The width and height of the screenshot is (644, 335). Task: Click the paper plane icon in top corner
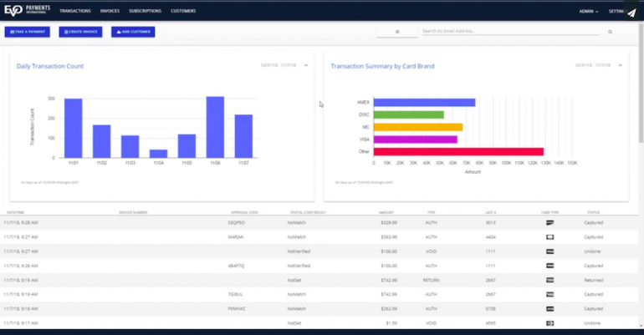click(631, 13)
